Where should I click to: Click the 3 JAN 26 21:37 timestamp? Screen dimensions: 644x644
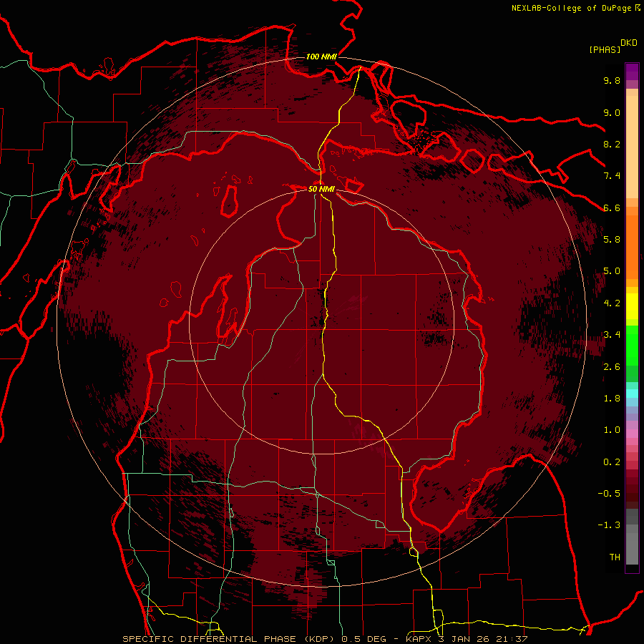(484, 639)
